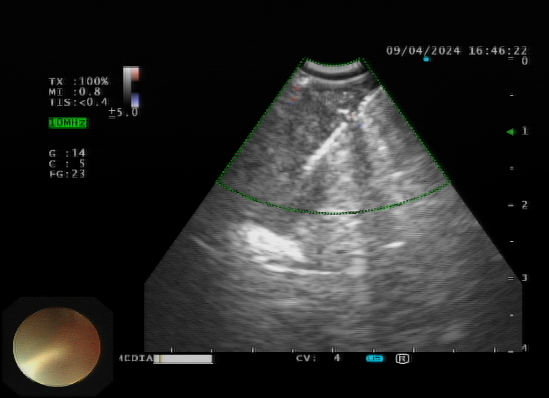Click the green 10MHz frequency indicator
Image resolution: width=549 pixels, height=398 pixels.
(68, 123)
